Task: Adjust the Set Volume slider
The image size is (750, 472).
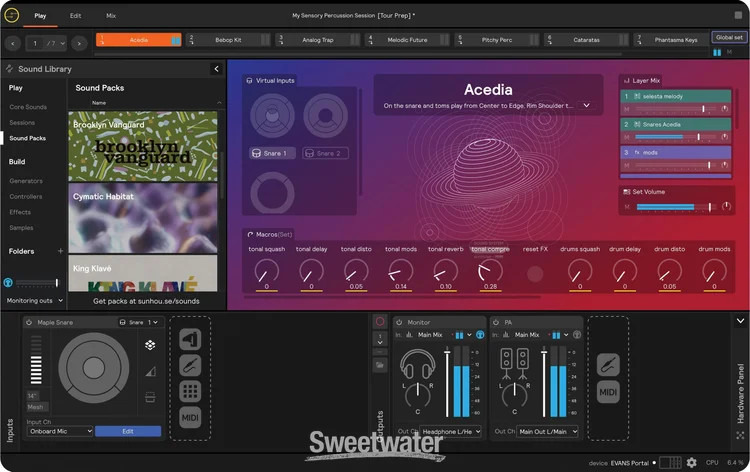Action: (x=675, y=207)
